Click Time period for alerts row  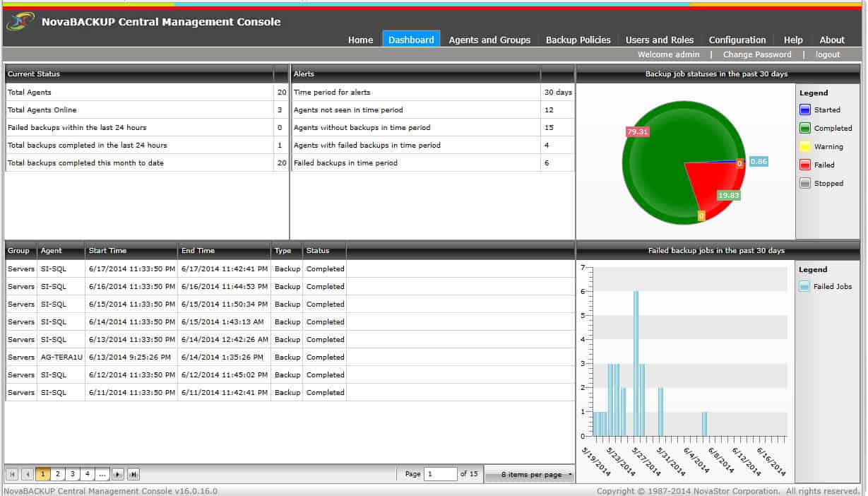point(433,93)
